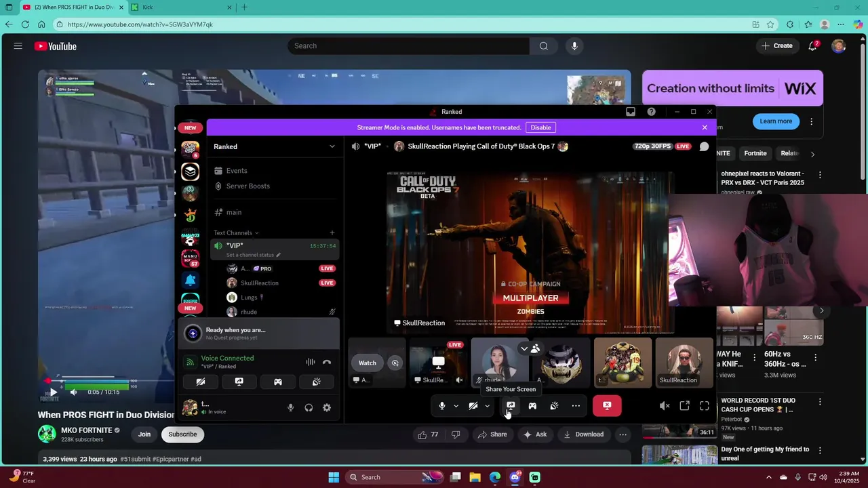868x488 pixels.
Task: Click Set a channel status
Action: click(253, 255)
